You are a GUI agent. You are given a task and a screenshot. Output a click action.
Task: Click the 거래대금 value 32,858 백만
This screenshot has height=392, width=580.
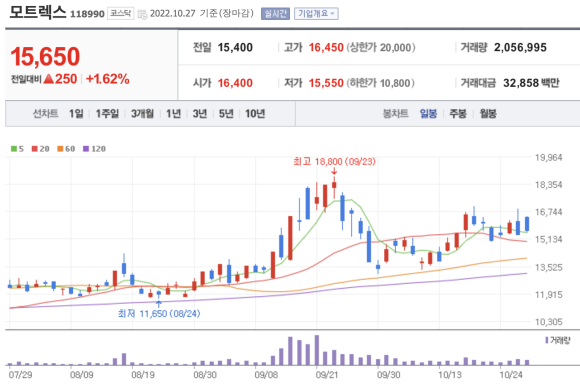(x=531, y=83)
